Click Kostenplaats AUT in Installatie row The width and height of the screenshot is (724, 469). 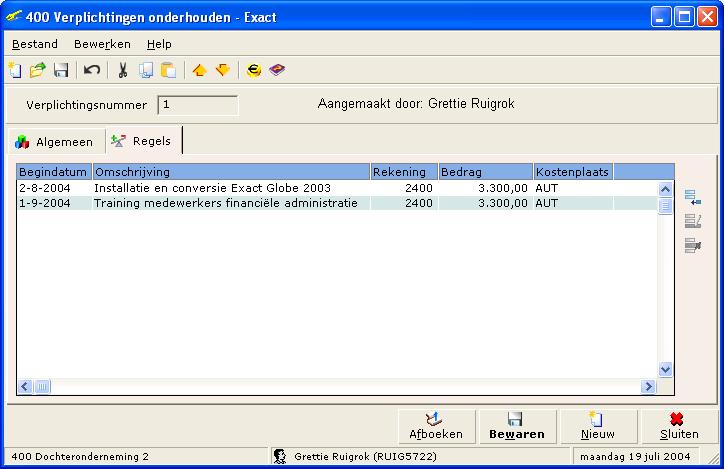click(x=547, y=188)
